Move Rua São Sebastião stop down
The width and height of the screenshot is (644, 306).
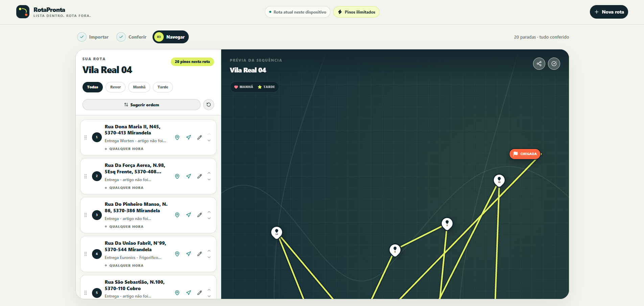click(209, 296)
